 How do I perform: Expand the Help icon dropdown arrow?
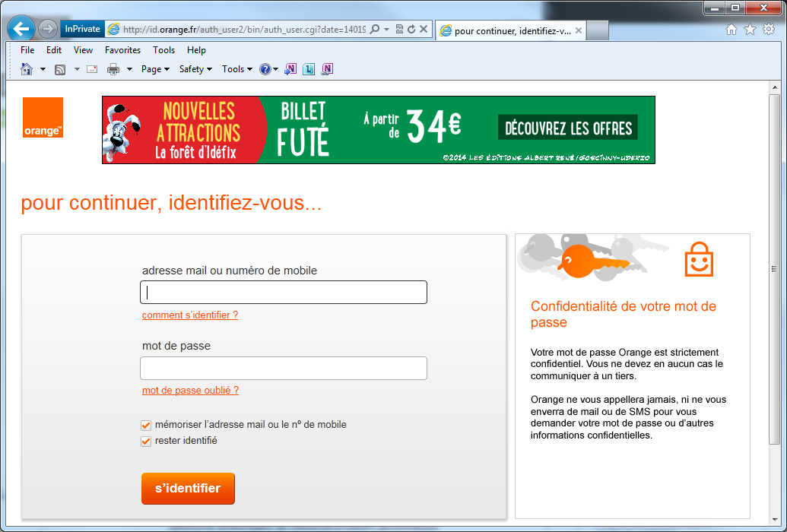coord(275,69)
